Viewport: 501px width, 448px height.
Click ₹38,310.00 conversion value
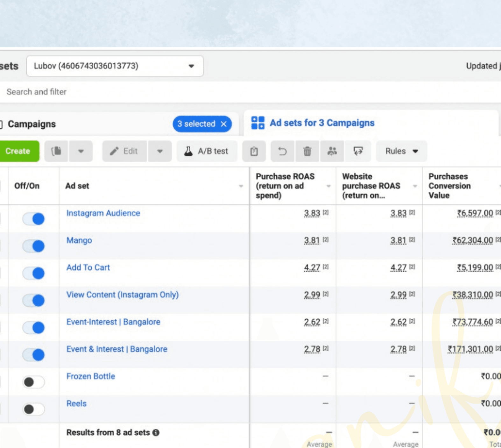[x=473, y=295]
